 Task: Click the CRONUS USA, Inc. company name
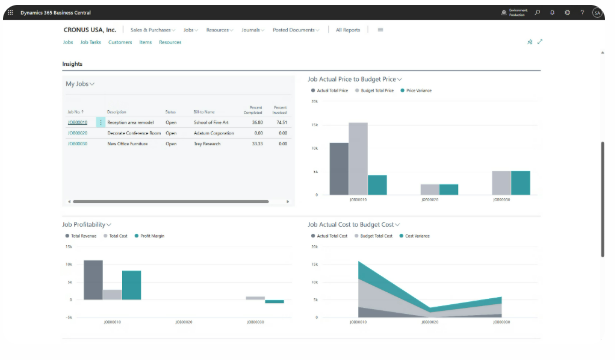pyautogui.click(x=90, y=30)
